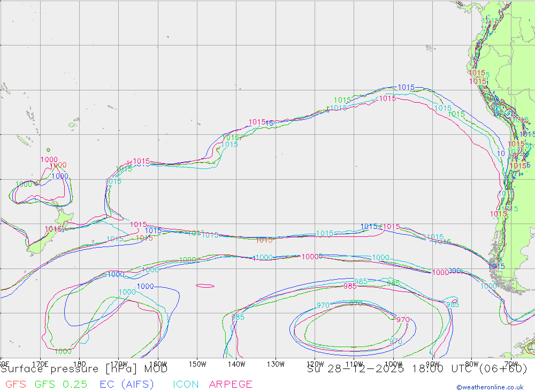Image resolution: width=535 pixels, height=392 pixels.
Task: Click the 170E longitude axis label
Action: click(x=41, y=364)
